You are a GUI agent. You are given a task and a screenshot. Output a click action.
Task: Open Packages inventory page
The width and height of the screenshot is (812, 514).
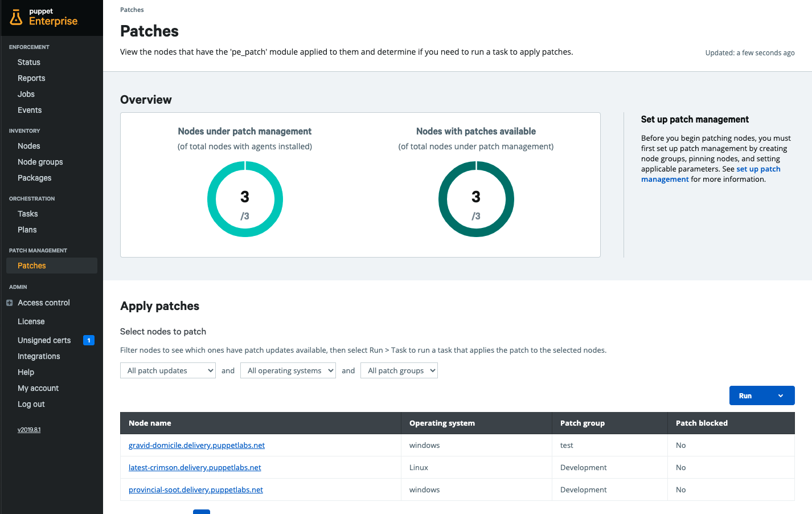35,178
